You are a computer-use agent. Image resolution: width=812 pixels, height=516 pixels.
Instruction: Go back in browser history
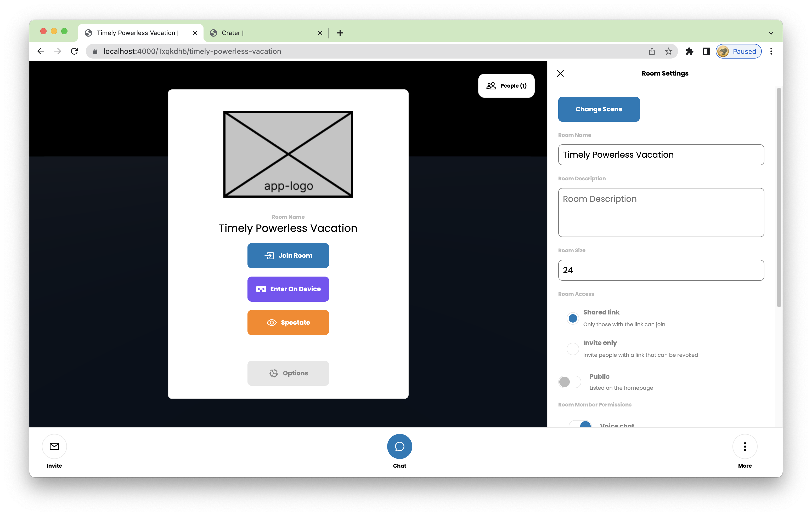click(41, 51)
